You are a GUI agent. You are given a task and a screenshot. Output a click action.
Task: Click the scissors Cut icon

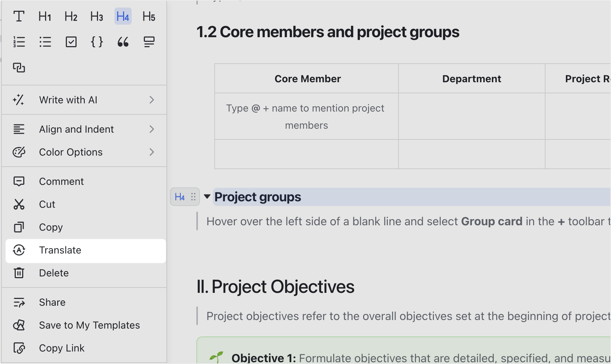coord(19,204)
